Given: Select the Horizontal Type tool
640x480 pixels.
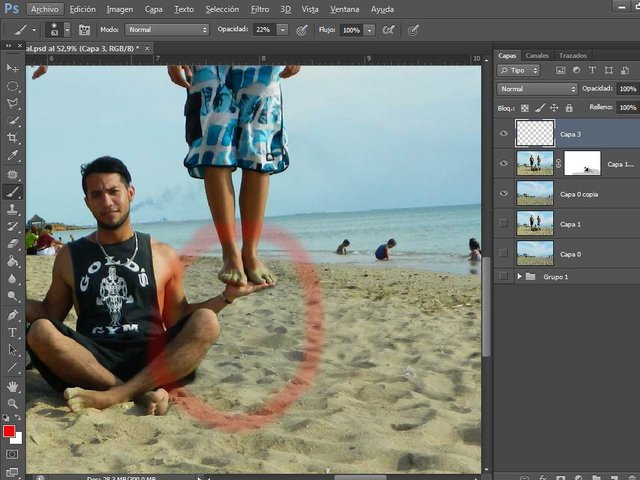Looking at the screenshot, I should [12, 333].
